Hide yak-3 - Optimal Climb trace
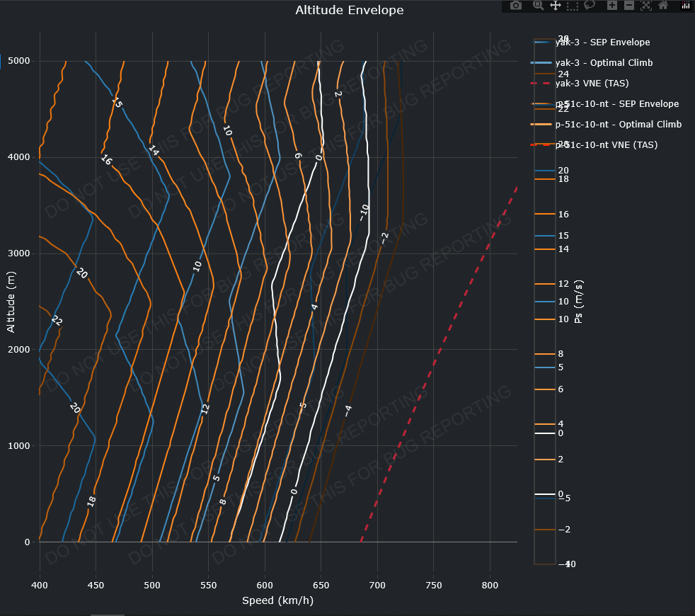695x616 pixels. click(x=603, y=63)
